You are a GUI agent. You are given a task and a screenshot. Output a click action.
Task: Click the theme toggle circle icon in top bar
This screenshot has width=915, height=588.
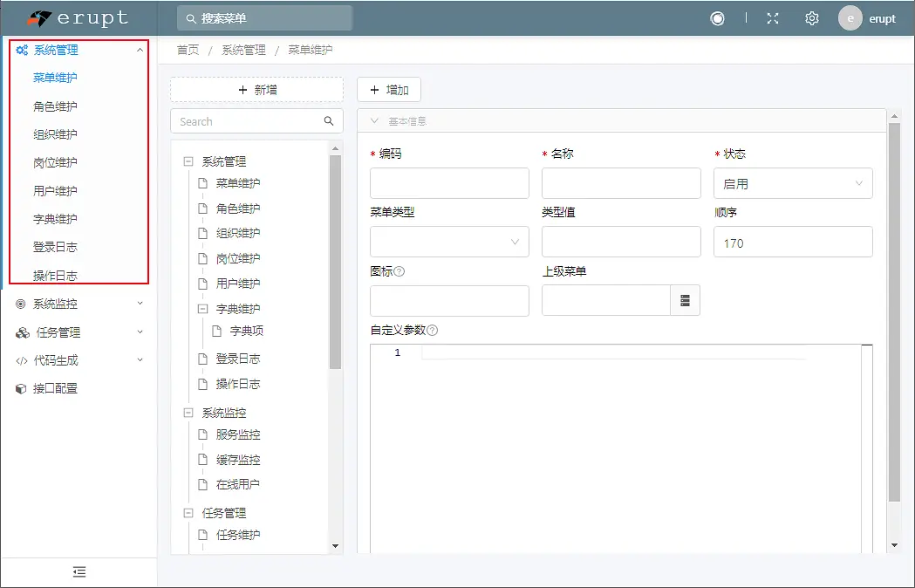point(717,17)
